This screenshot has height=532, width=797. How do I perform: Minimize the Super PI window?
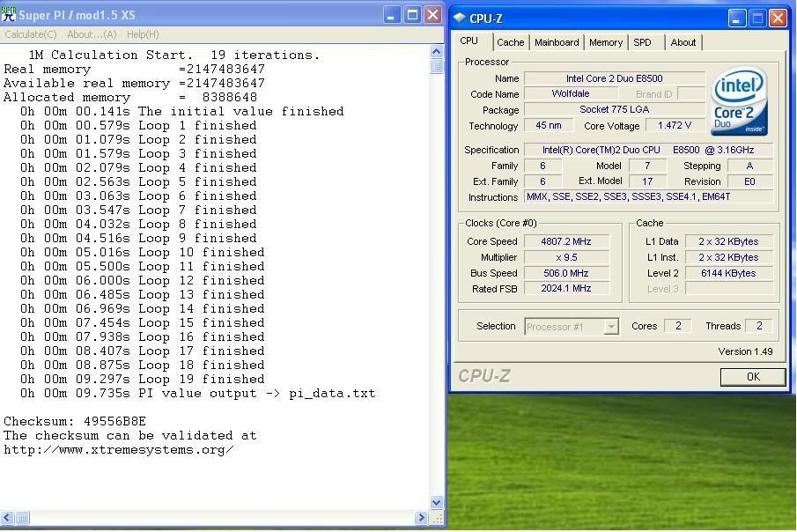click(392, 15)
